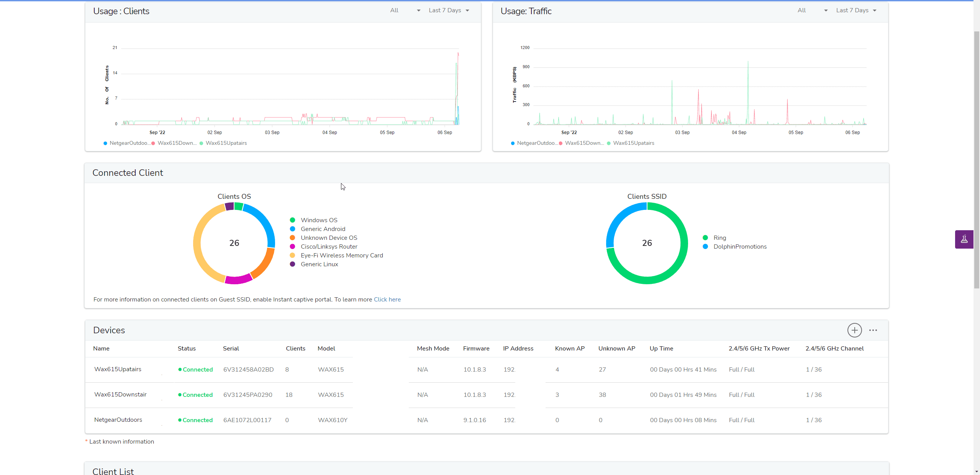Select the Wax615Downstair device name
The image size is (980, 475).
point(120,395)
